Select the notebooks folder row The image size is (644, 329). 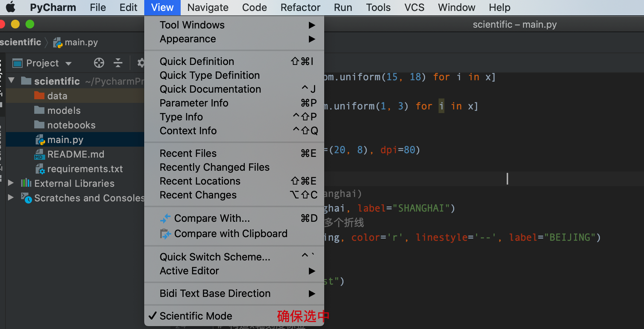point(75,125)
